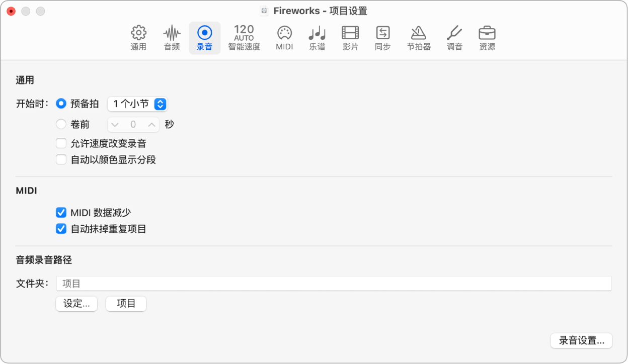Click the 录音设置 button
628x364 pixels.
coord(581,340)
